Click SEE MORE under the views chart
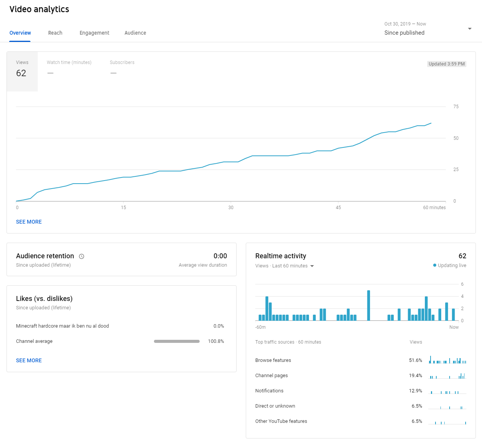The image size is (482, 448). (29, 222)
